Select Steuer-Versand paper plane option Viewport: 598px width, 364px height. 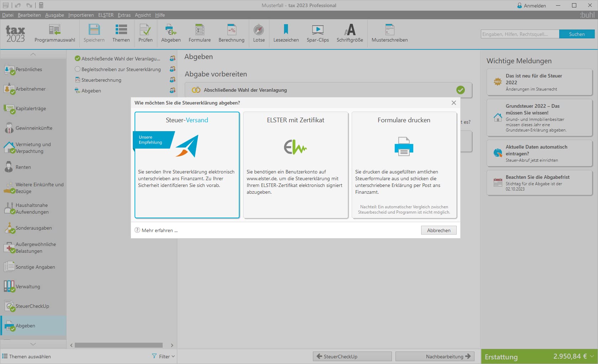187,165
